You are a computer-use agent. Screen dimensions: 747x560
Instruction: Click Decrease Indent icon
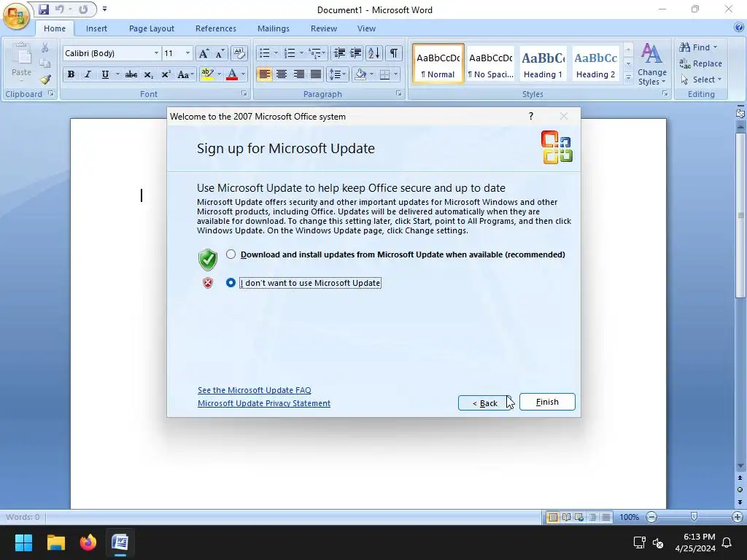(339, 53)
